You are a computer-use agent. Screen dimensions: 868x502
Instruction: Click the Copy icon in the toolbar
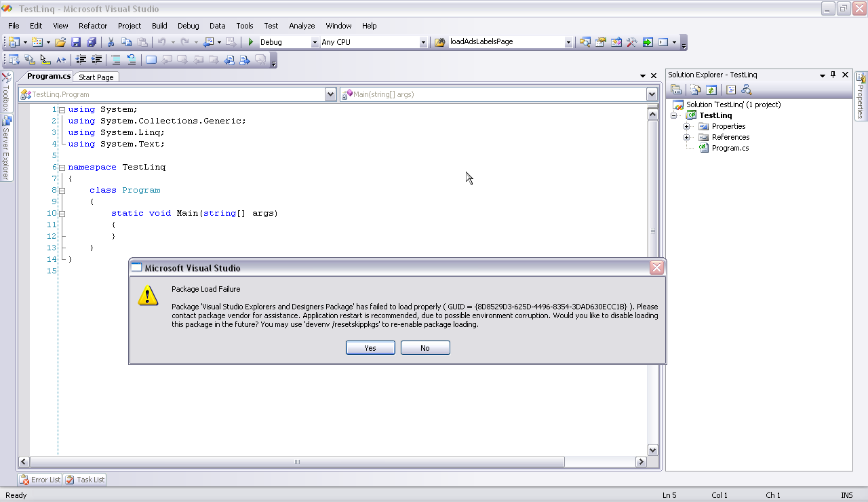coord(126,42)
